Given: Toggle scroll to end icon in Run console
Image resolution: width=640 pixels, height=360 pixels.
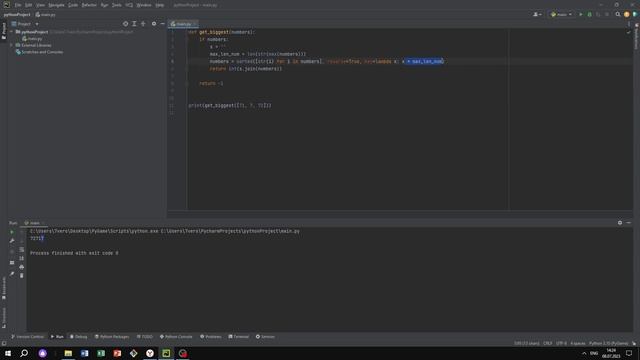Looking at the screenshot, I should [22, 258].
